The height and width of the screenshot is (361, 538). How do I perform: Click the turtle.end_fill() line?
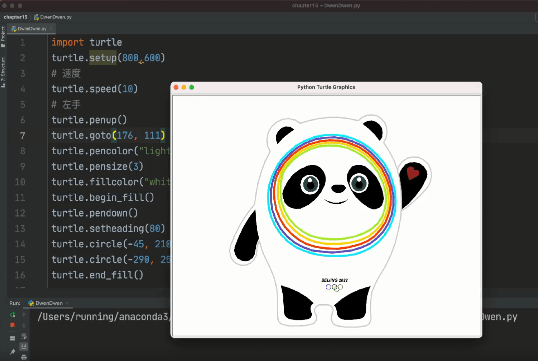click(97, 275)
